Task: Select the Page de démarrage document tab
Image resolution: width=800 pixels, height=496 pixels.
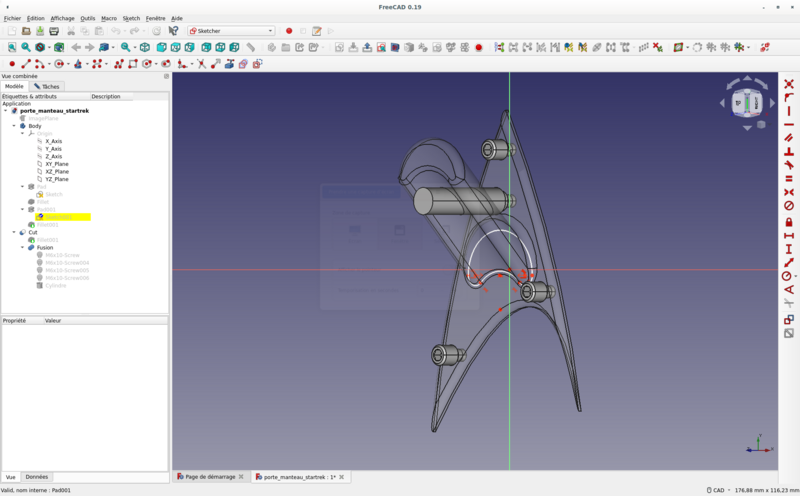Action: (x=210, y=477)
